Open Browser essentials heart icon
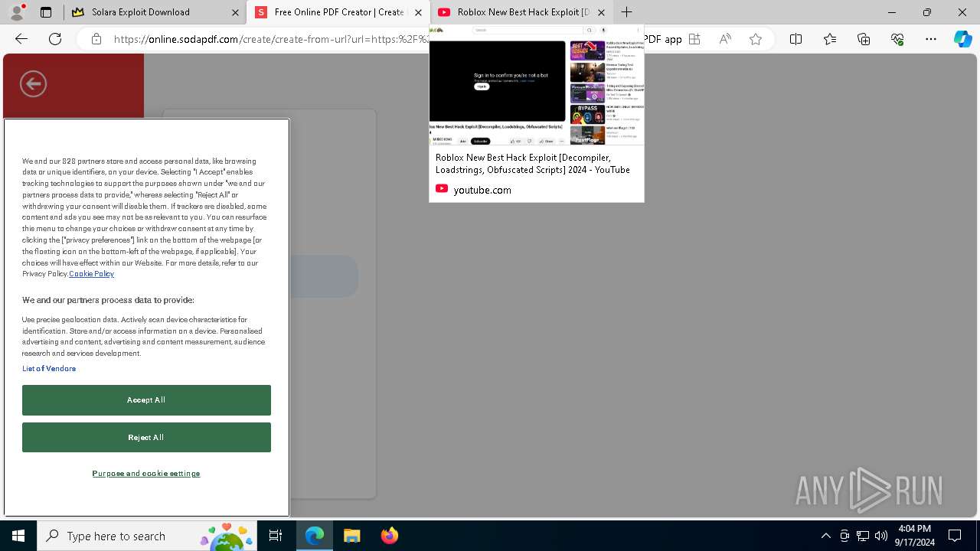Screen dimensions: 980x551 pyautogui.click(x=897, y=39)
